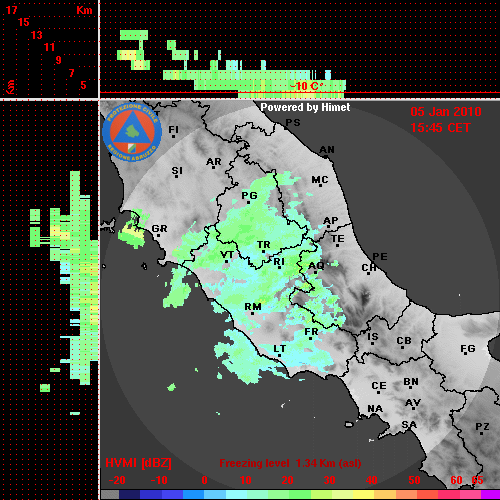This screenshot has height=500, width=500.
Task: Click the "30" dBZ legend value
Action: point(330,480)
